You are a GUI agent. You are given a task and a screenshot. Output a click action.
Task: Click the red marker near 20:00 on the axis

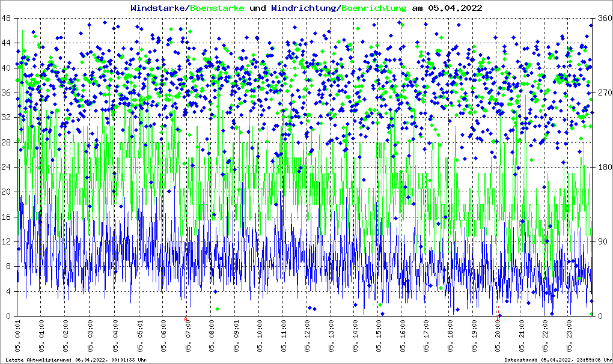point(498,319)
